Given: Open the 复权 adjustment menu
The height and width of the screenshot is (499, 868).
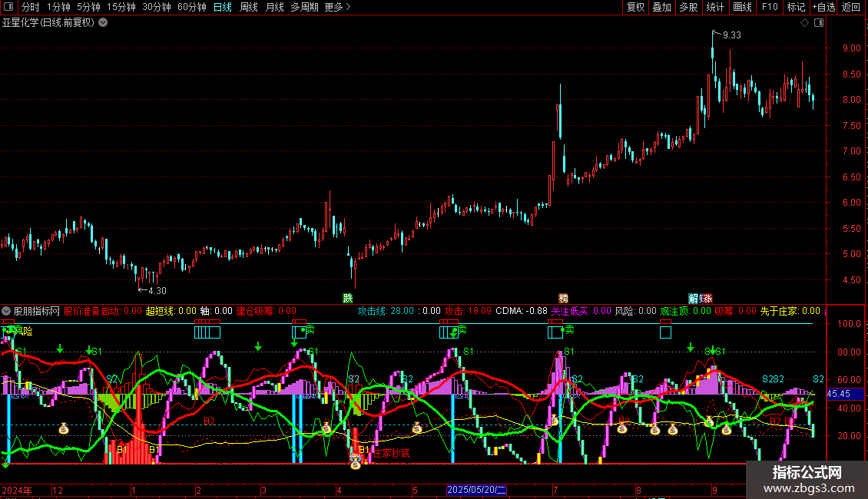Looking at the screenshot, I should (x=635, y=7).
